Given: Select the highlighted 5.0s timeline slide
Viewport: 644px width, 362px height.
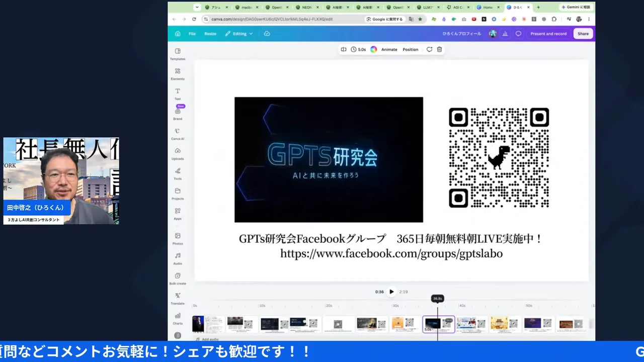Looking at the screenshot, I should (x=439, y=324).
